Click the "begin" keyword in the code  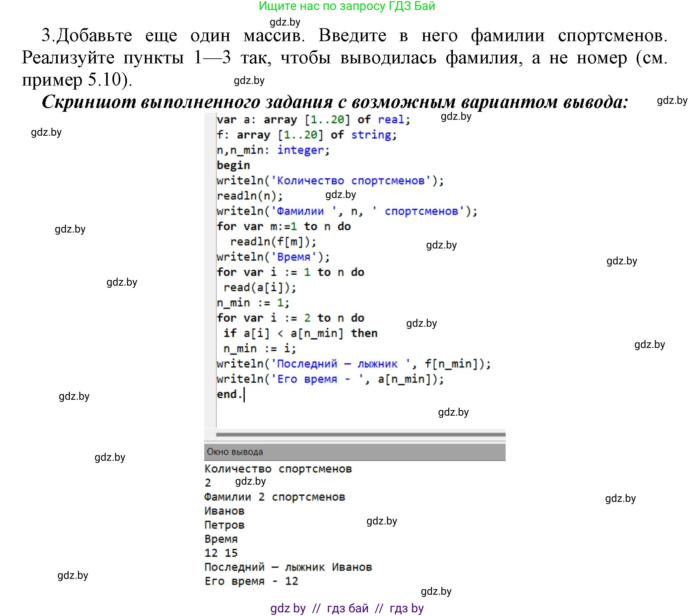233,165
